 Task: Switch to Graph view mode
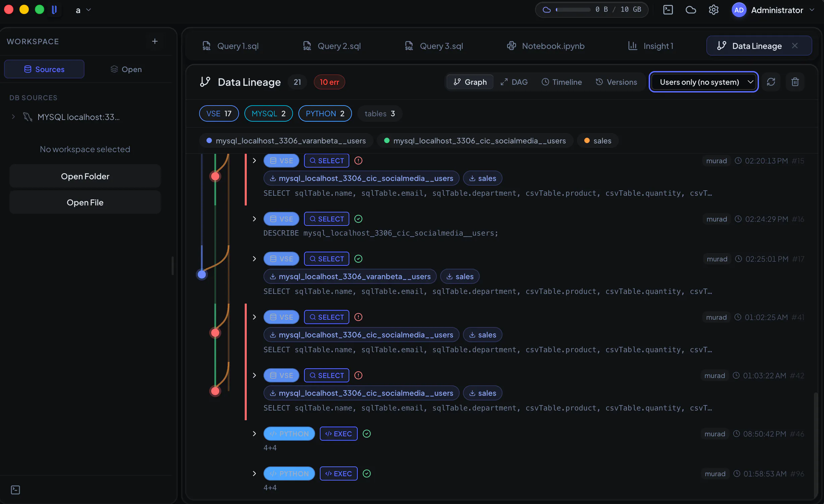pyautogui.click(x=470, y=82)
